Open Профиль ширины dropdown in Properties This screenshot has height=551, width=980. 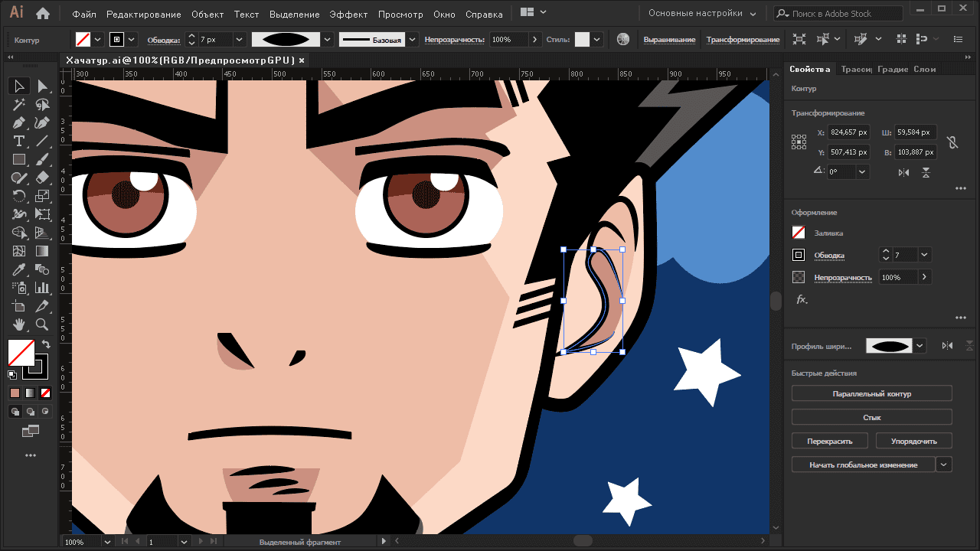(920, 346)
